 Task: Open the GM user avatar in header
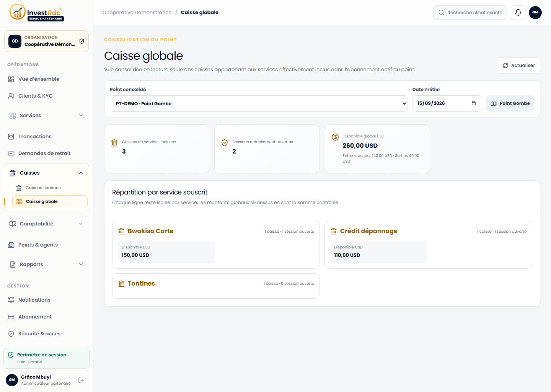click(535, 12)
